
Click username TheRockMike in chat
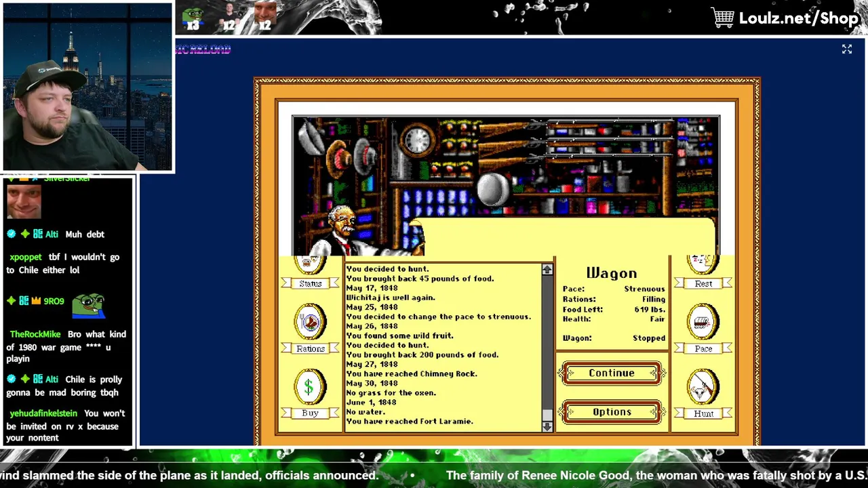[35, 334]
